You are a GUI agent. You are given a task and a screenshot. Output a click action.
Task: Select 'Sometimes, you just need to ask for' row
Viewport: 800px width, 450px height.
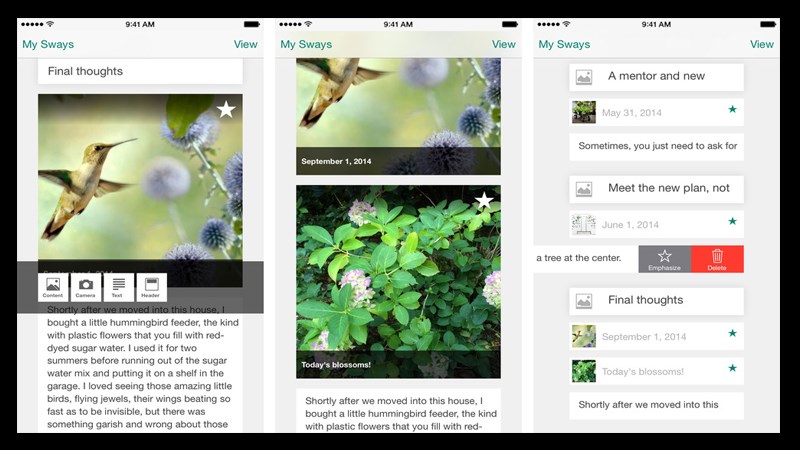pyautogui.click(x=657, y=146)
